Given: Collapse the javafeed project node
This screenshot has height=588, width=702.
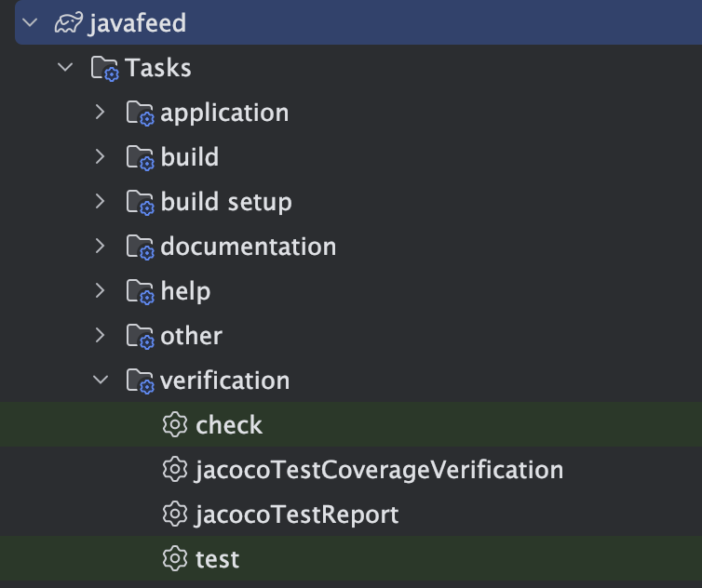Looking at the screenshot, I should (29, 23).
